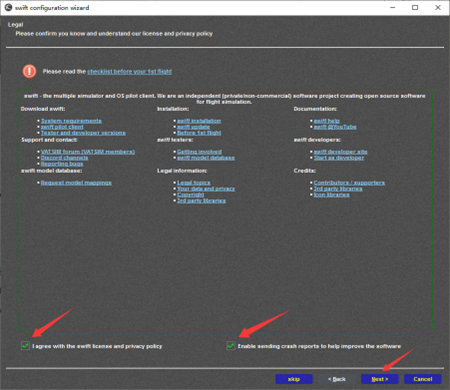The width and height of the screenshot is (450, 390).
Task: Open the swift @YouTube link
Action: pyautogui.click(x=335, y=127)
